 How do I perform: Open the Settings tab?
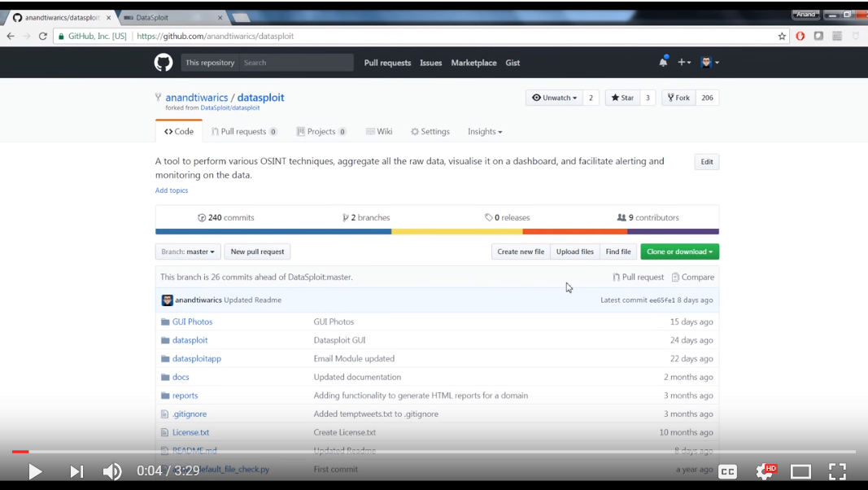click(430, 132)
